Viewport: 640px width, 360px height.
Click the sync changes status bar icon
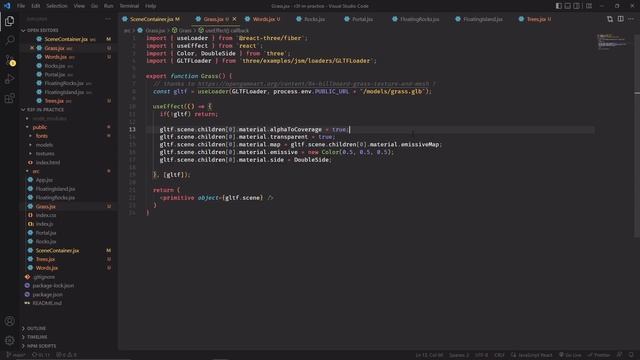41,355
